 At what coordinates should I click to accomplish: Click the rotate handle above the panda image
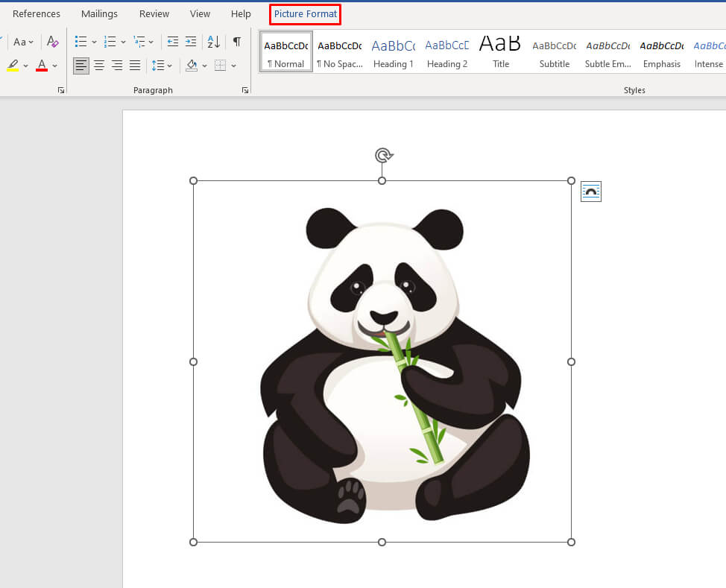pyautogui.click(x=382, y=155)
